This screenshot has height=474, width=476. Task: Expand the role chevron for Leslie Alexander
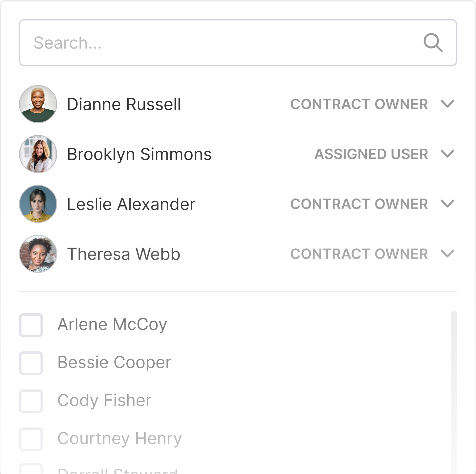[x=447, y=204]
